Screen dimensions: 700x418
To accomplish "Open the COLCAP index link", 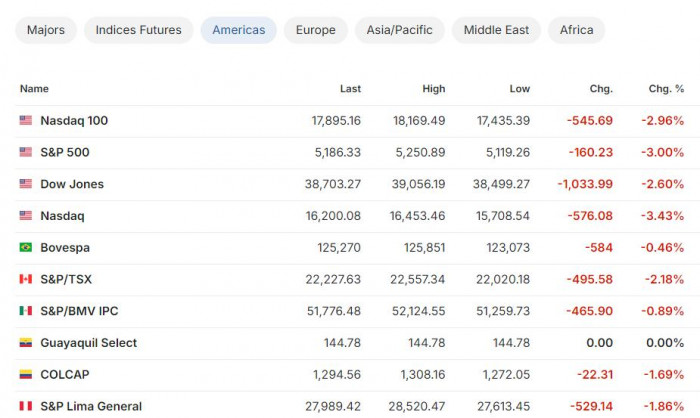I will click(x=65, y=374).
